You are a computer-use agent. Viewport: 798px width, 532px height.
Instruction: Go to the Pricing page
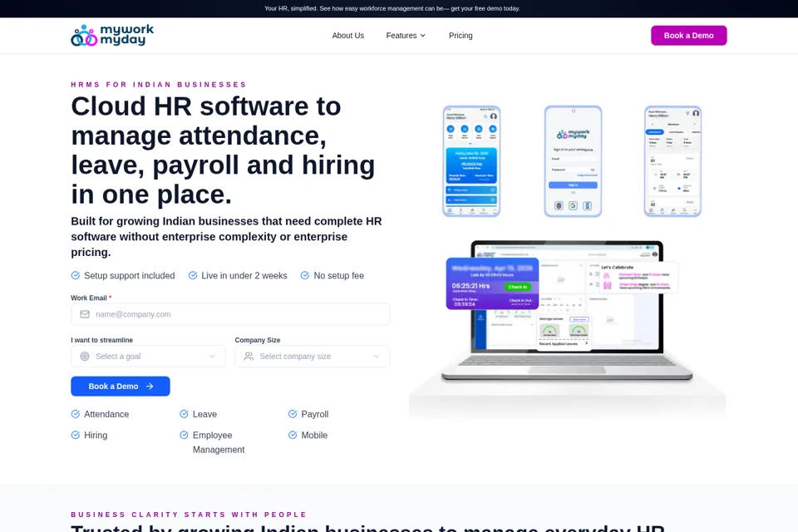coord(461,36)
